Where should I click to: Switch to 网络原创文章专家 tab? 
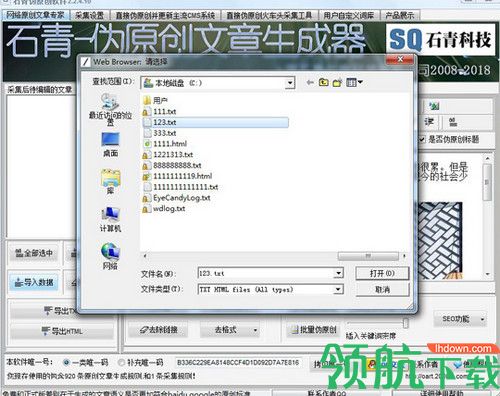[x=35, y=15]
